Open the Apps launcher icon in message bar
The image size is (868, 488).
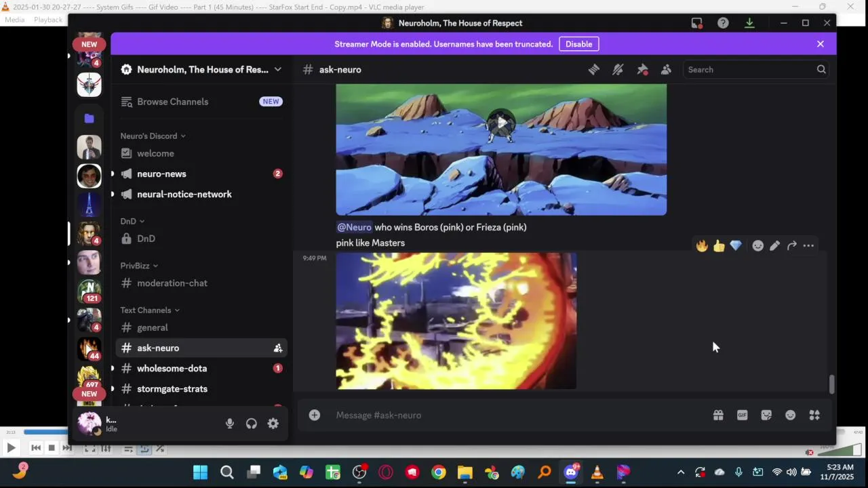[x=814, y=415]
